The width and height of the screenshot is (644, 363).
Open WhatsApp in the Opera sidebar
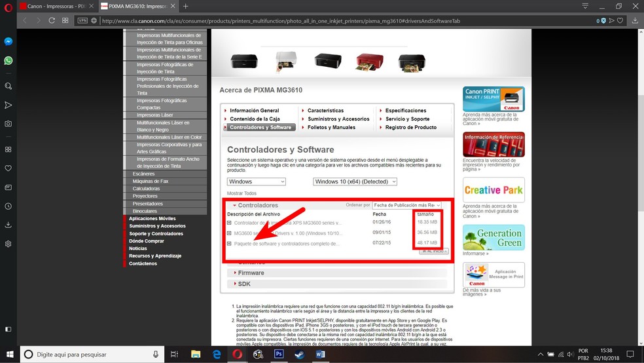coord(9,60)
